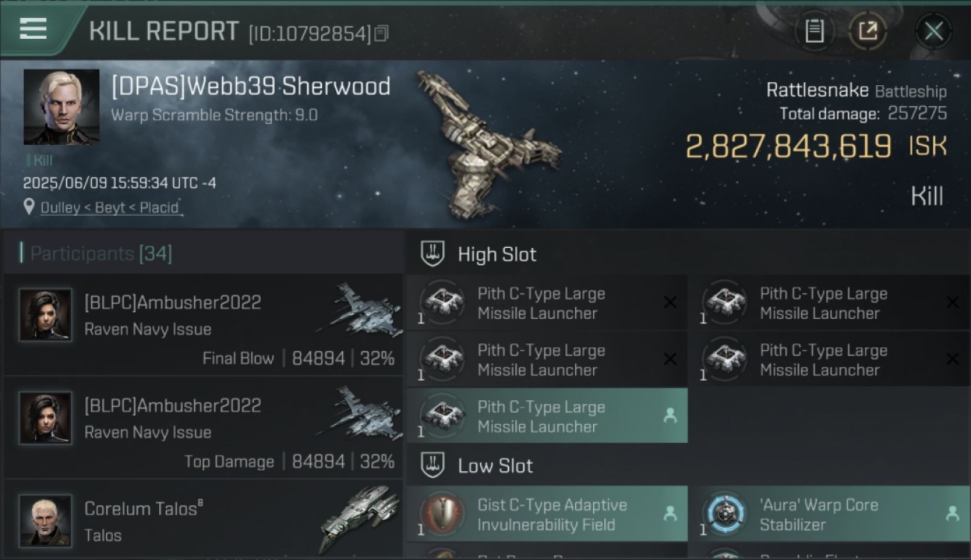Open the hamburger menu icon

pyautogui.click(x=34, y=29)
